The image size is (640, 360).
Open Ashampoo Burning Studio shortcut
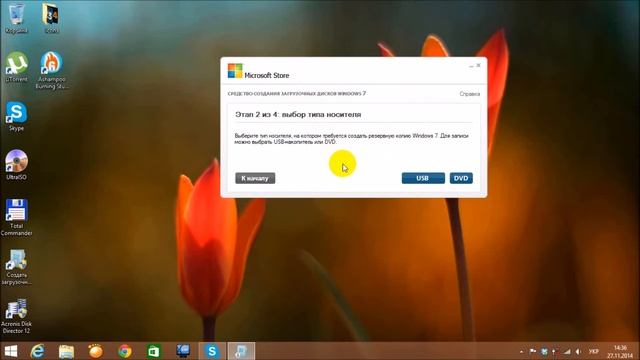point(51,70)
